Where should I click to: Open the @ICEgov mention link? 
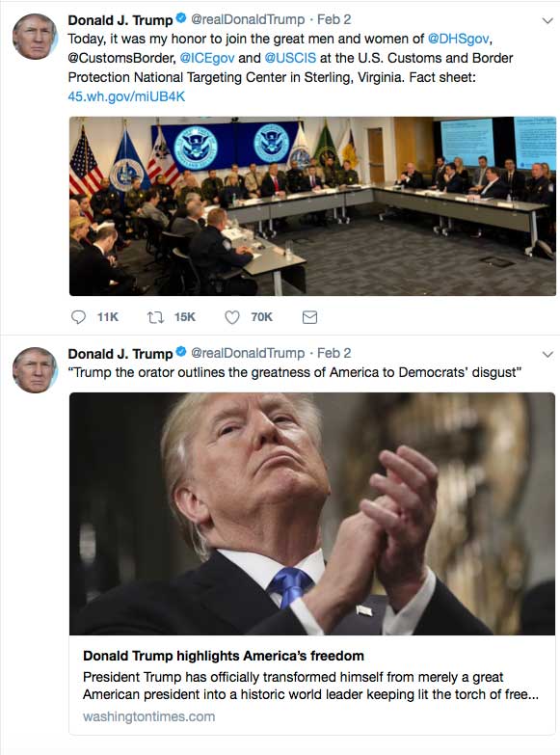(x=207, y=58)
